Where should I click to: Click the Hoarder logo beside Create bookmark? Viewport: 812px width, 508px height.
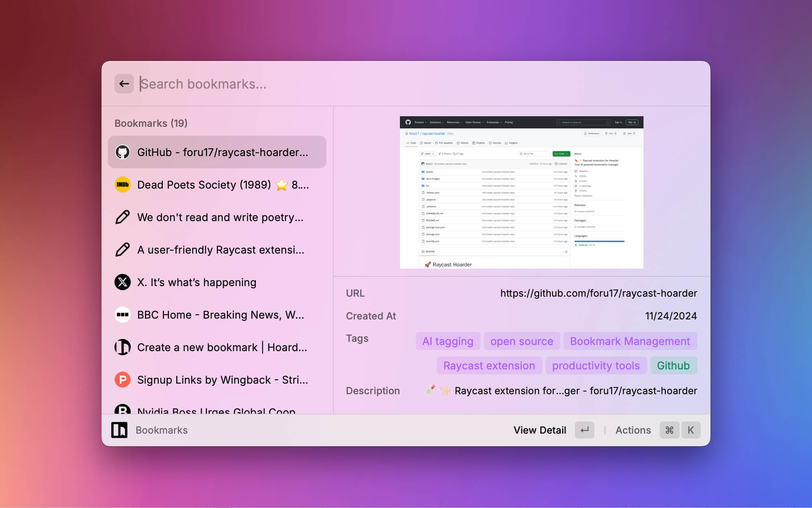click(123, 347)
